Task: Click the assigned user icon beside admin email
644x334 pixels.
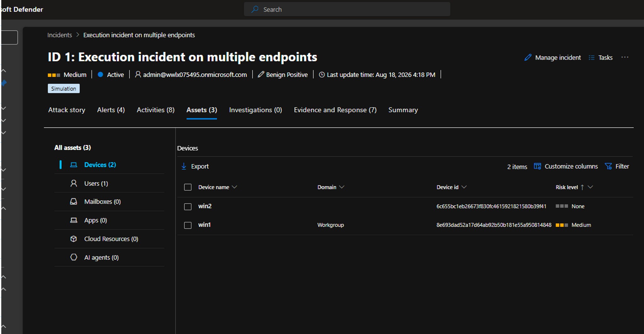Action: 138,74
